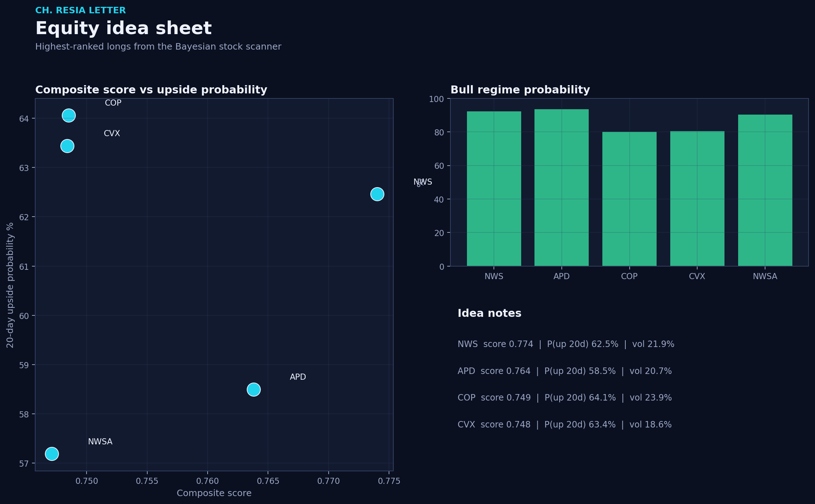Click the '20-day upside probability %' axis label
This screenshot has height=504, width=815.
tap(10, 285)
